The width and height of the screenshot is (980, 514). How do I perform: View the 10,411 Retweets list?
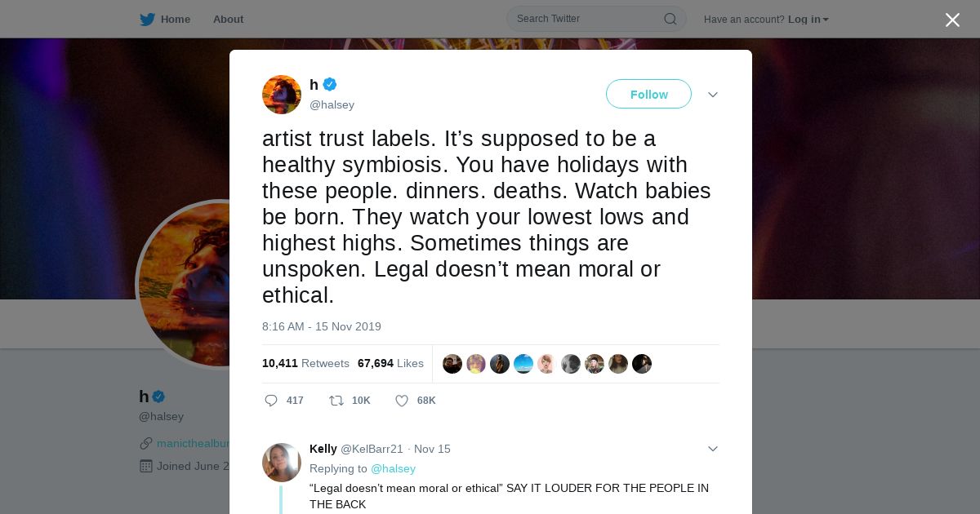pyautogui.click(x=305, y=363)
